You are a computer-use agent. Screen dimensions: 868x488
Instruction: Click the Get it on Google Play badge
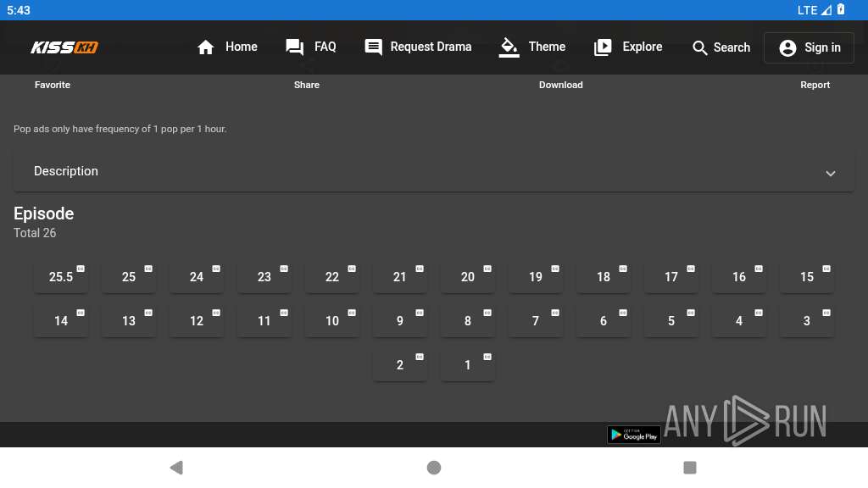coord(634,435)
